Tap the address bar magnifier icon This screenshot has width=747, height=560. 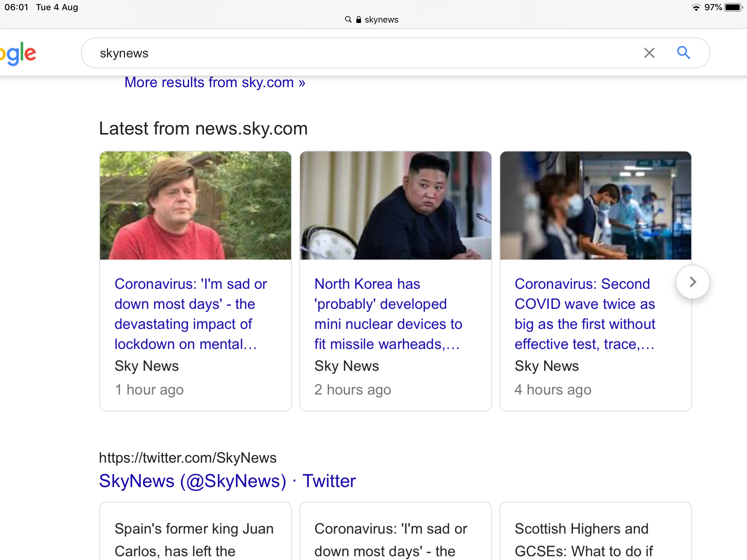click(348, 20)
